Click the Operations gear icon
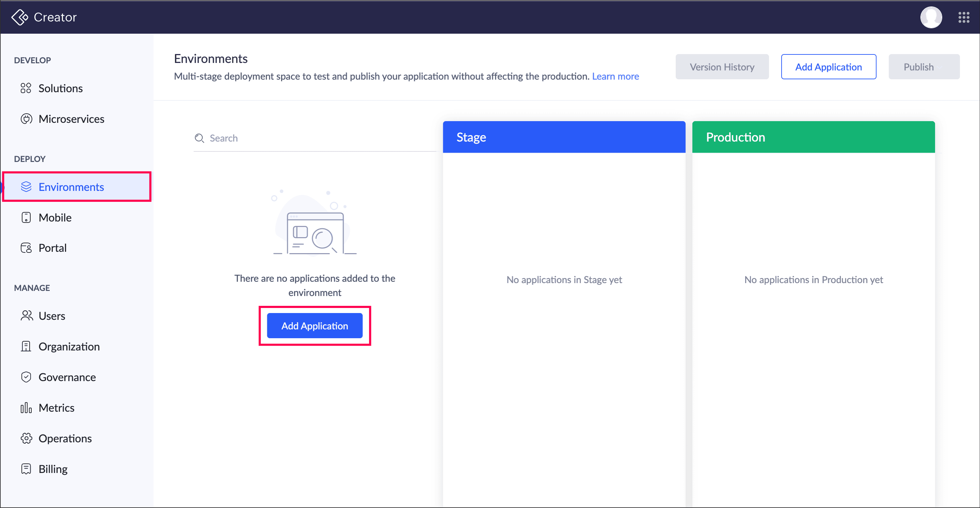 click(x=26, y=438)
